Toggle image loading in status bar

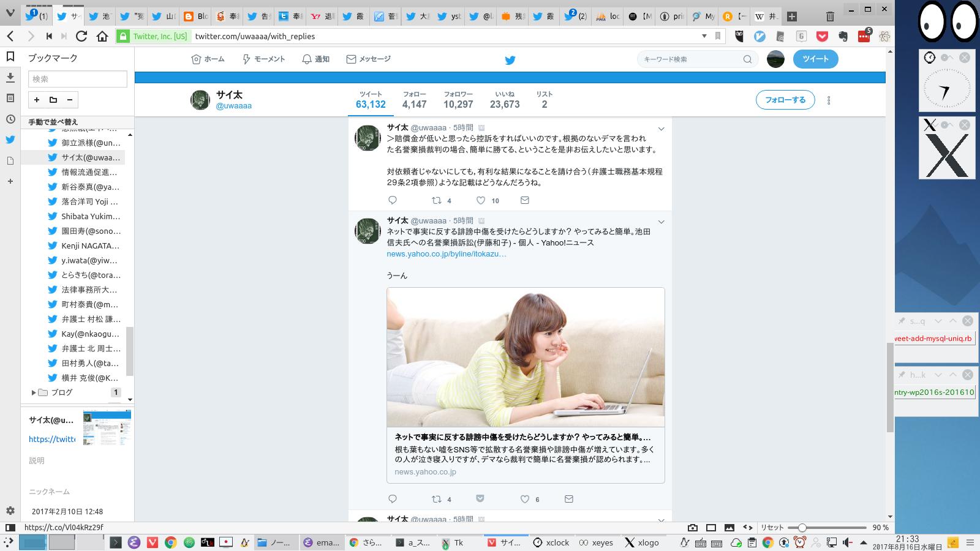729,527
